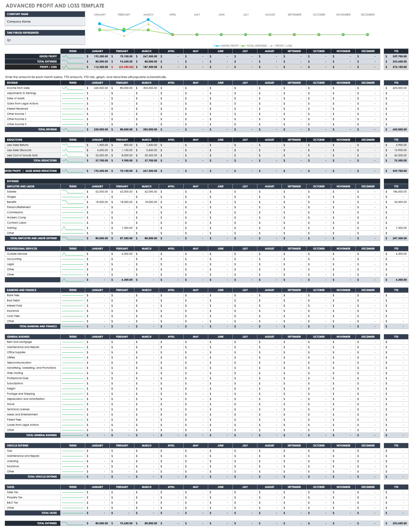Select TOTAL VEHICLE EXPENSE header

[33, 477]
